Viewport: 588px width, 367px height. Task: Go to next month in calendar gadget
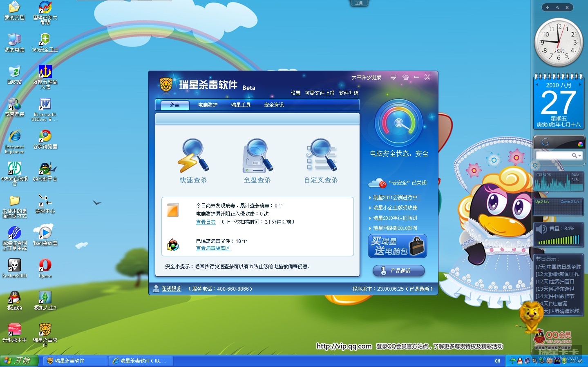581,85
